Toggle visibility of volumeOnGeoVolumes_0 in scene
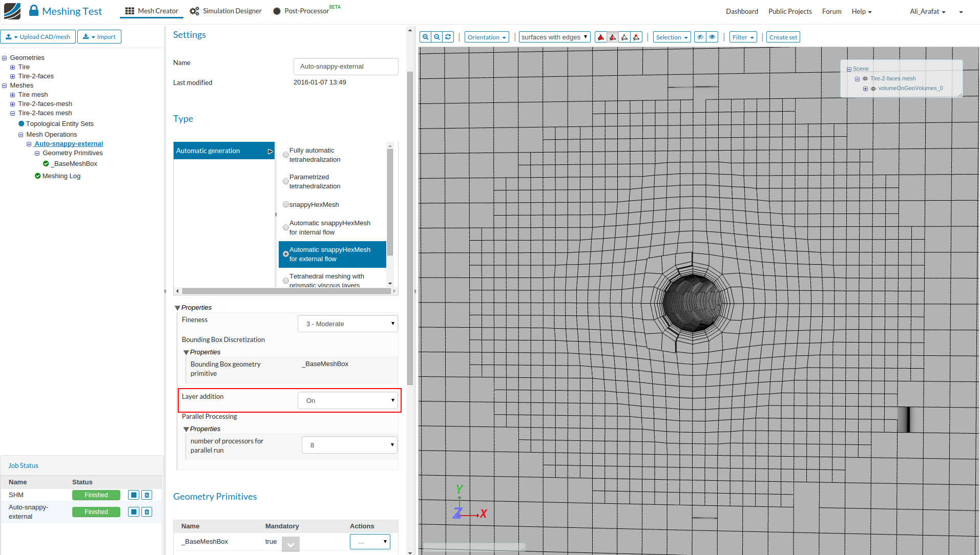The width and height of the screenshot is (980, 555). [x=873, y=89]
